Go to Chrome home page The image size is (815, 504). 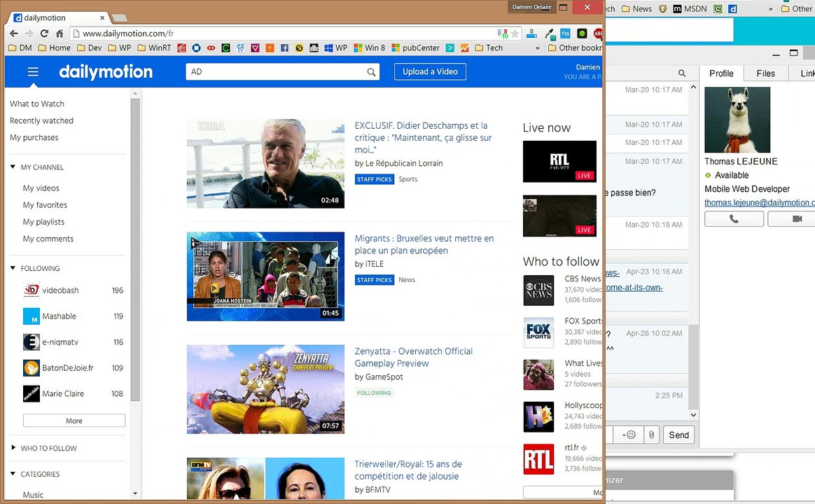point(60,34)
